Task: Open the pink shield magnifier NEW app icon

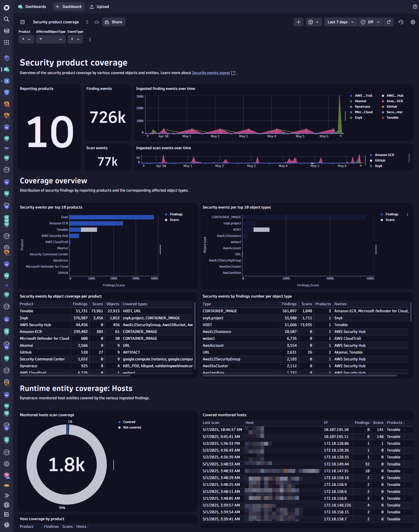Action: coord(7,475)
